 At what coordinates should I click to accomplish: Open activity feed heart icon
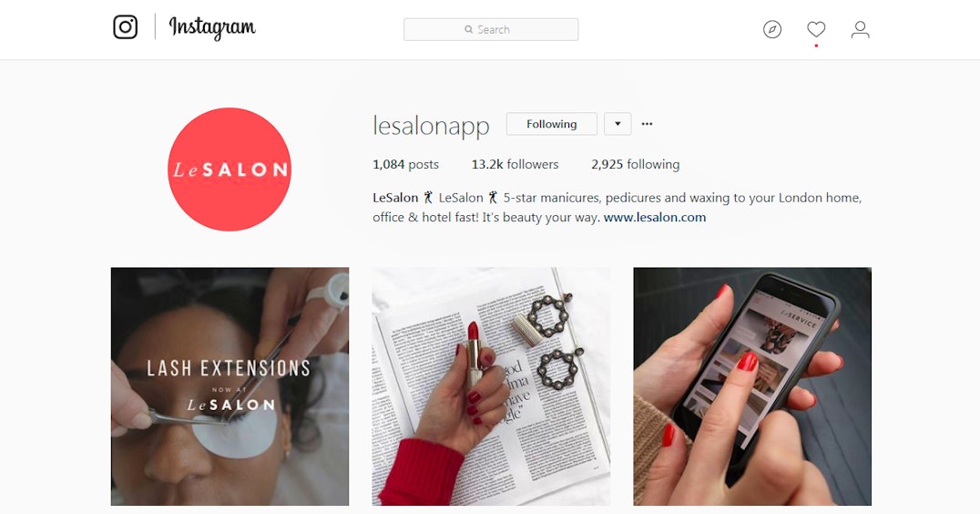[x=816, y=29]
